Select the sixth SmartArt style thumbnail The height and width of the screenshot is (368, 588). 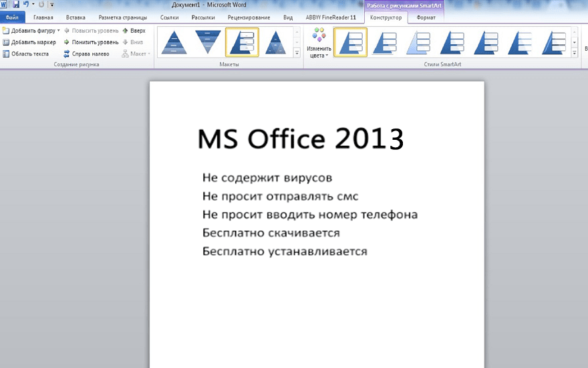(520, 42)
